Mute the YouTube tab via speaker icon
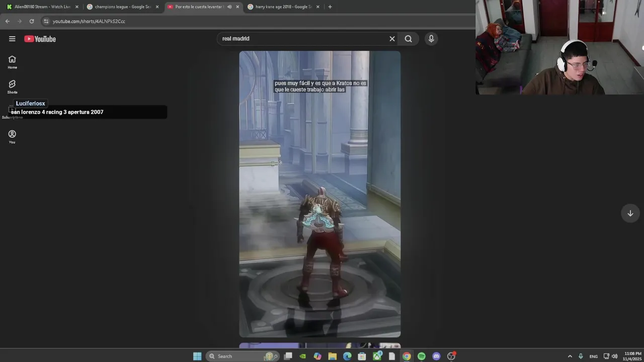Image resolution: width=644 pixels, height=362 pixels. pyautogui.click(x=229, y=7)
